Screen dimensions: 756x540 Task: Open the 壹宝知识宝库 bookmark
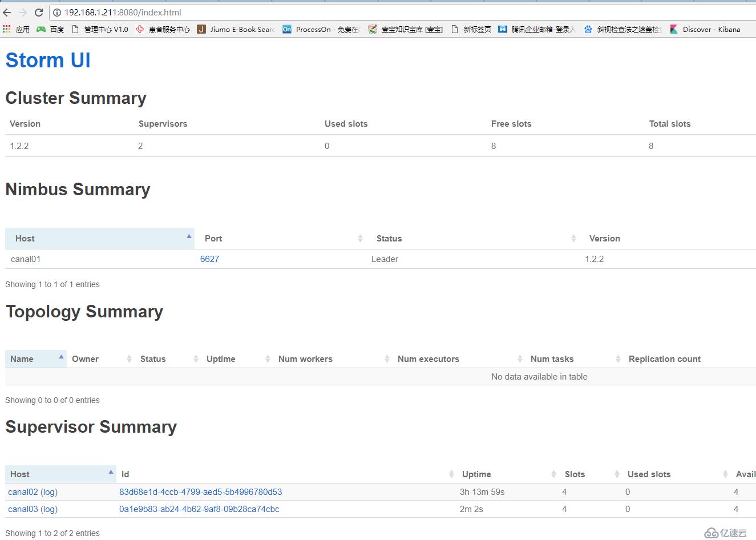click(x=406, y=29)
